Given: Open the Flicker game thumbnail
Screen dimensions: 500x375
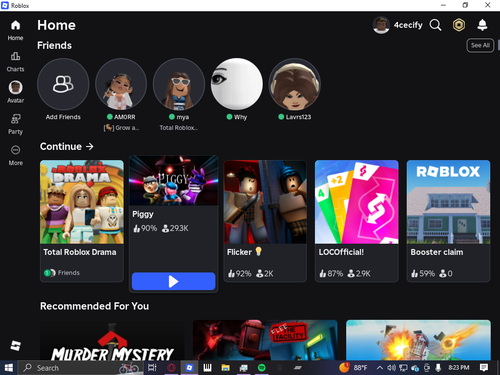Looking at the screenshot, I should pyautogui.click(x=265, y=202).
